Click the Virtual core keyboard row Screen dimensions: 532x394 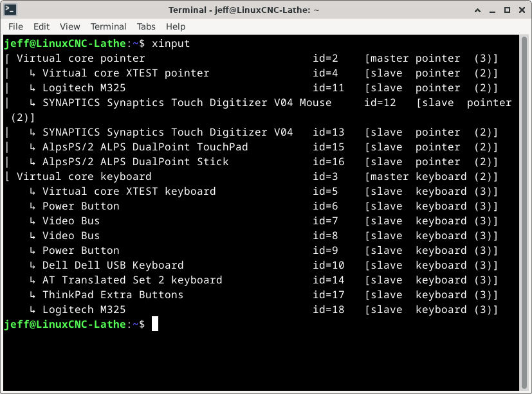pyautogui.click(x=252, y=177)
